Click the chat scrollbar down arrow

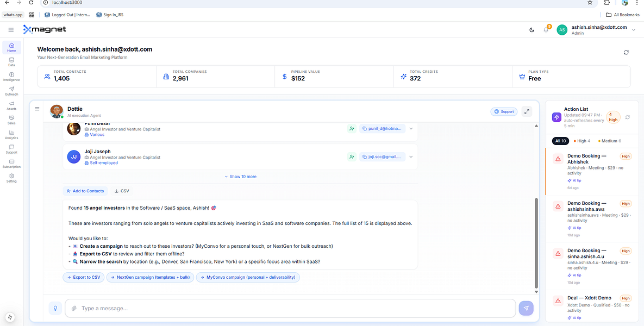click(x=536, y=292)
